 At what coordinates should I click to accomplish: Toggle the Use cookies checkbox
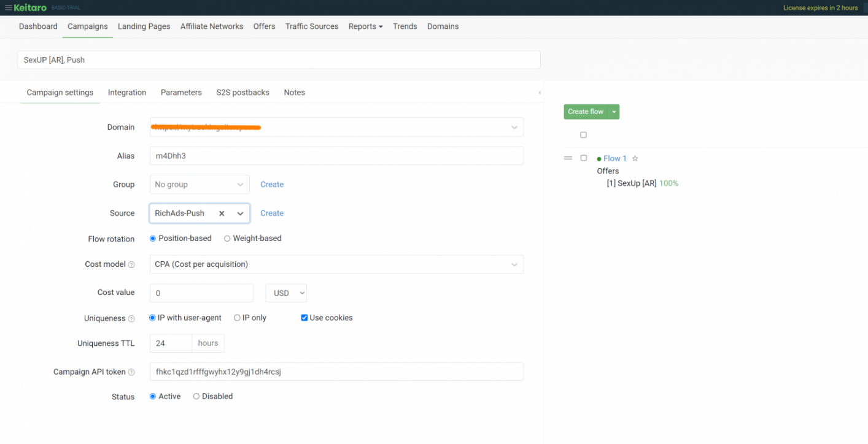(x=304, y=318)
